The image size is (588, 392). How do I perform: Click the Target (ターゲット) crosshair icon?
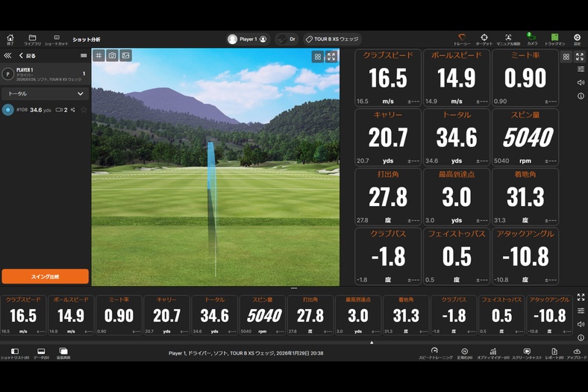click(x=484, y=39)
